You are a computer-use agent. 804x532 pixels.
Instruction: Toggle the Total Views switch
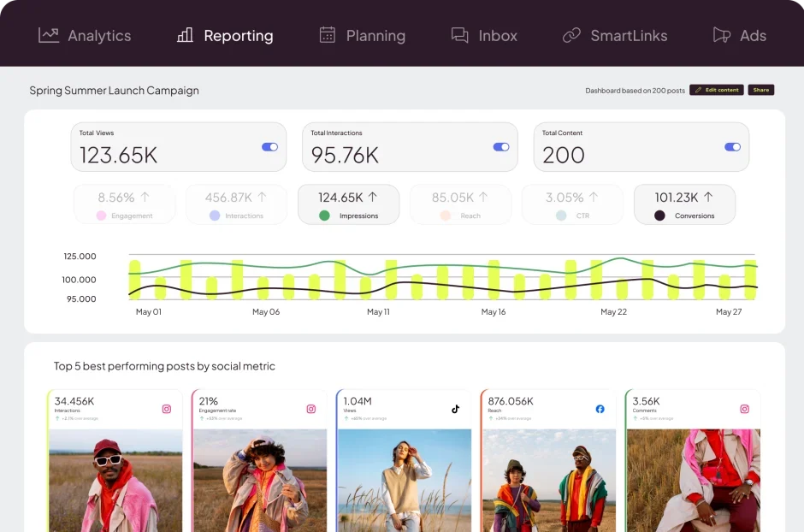tap(269, 147)
